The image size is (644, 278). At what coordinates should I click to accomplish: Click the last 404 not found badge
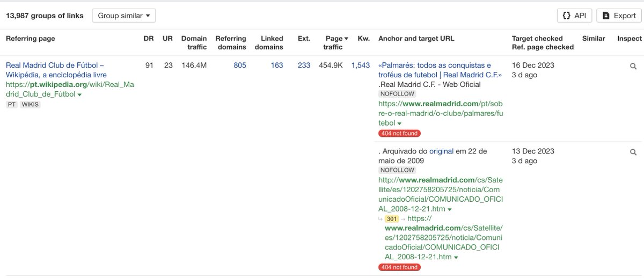[x=399, y=267]
